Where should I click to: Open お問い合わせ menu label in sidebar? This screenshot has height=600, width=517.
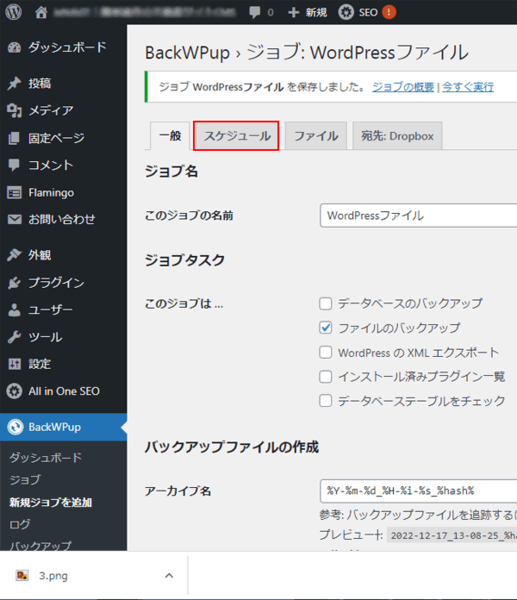pyautogui.click(x=62, y=219)
